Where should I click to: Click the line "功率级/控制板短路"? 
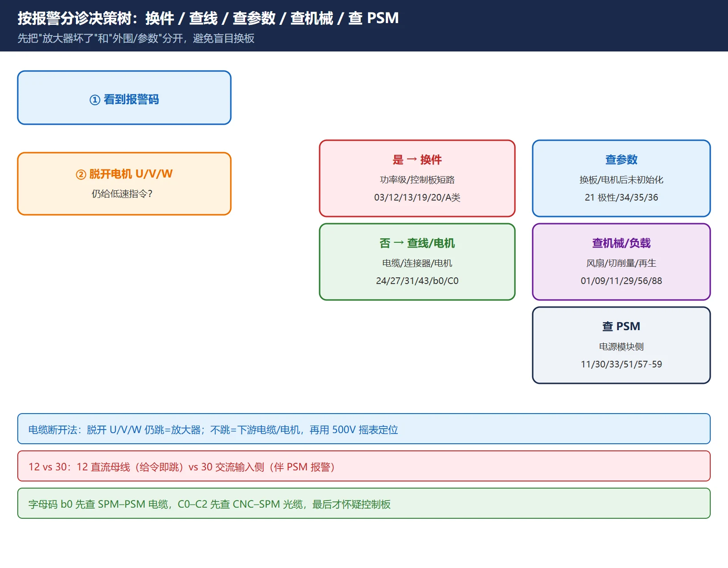(417, 180)
